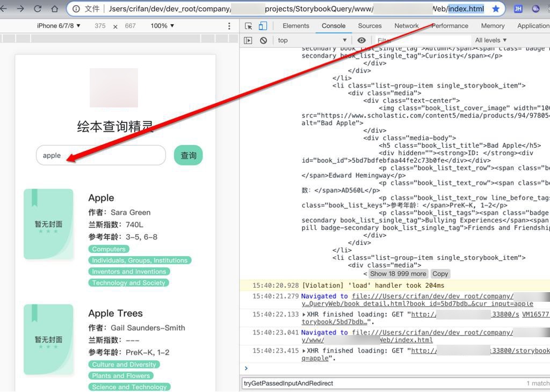Click author text Gail Saunders-Smith
Image resolution: width=550 pixels, height=392 pixels.
(x=148, y=328)
